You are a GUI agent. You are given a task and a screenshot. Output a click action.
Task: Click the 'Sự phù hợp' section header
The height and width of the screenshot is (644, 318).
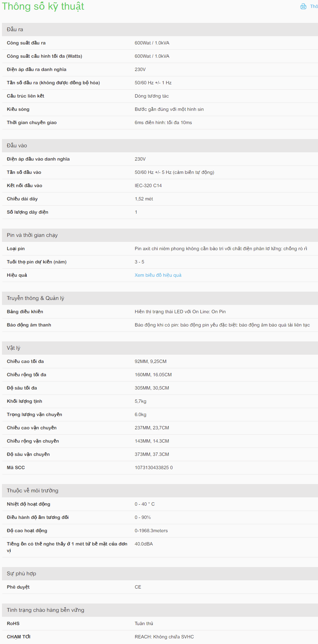tap(160, 574)
